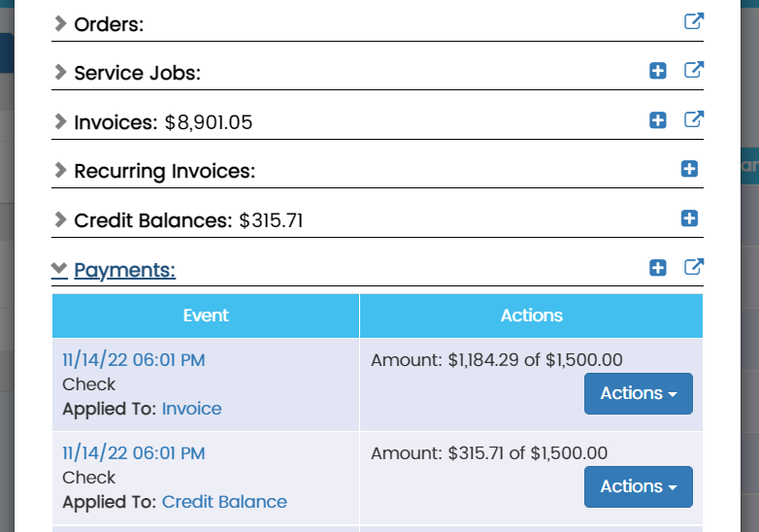Open Orders in external view icon
This screenshot has width=759, height=532.
693,20
